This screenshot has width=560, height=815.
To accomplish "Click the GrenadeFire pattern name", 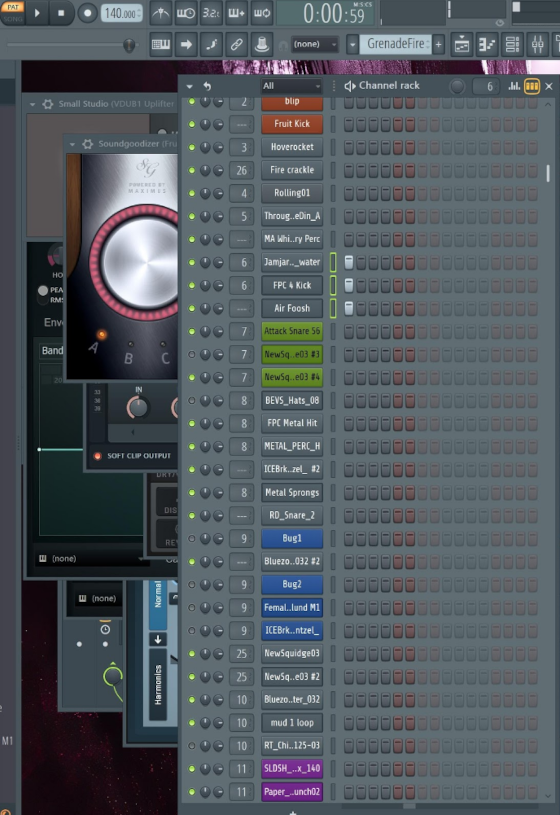I will pyautogui.click(x=395, y=44).
